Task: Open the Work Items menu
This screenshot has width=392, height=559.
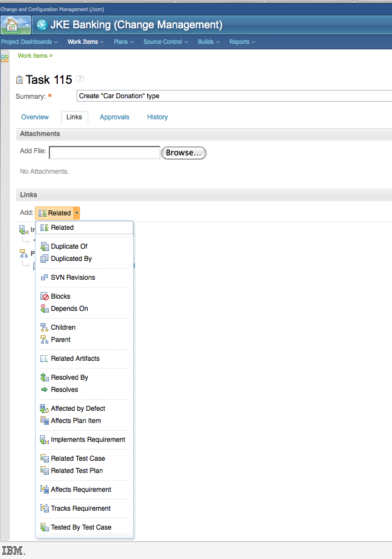Action: (x=86, y=42)
